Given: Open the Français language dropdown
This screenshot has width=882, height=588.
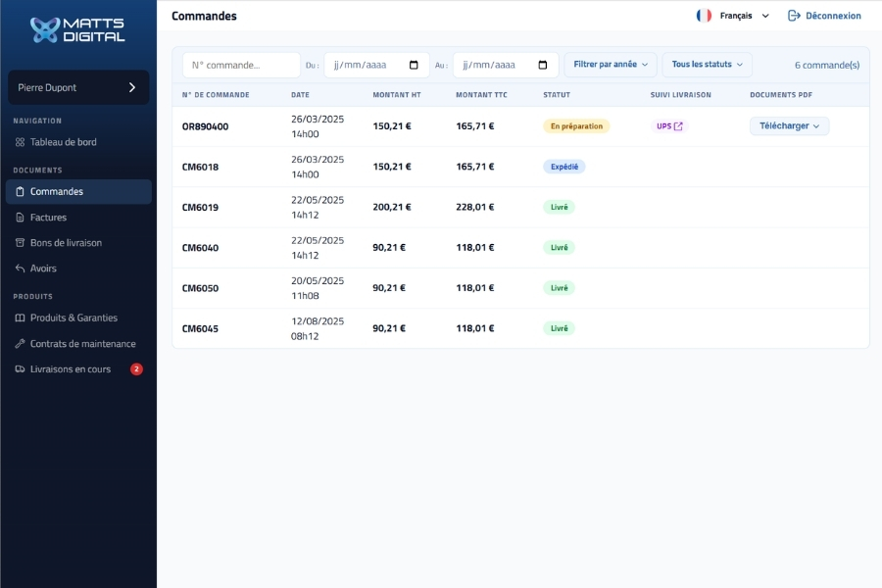Looking at the screenshot, I should coord(733,16).
